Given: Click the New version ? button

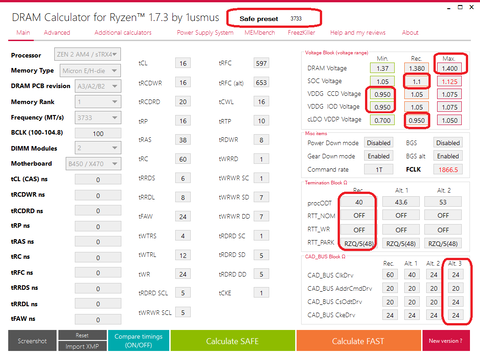Looking at the screenshot, I should click(446, 341).
